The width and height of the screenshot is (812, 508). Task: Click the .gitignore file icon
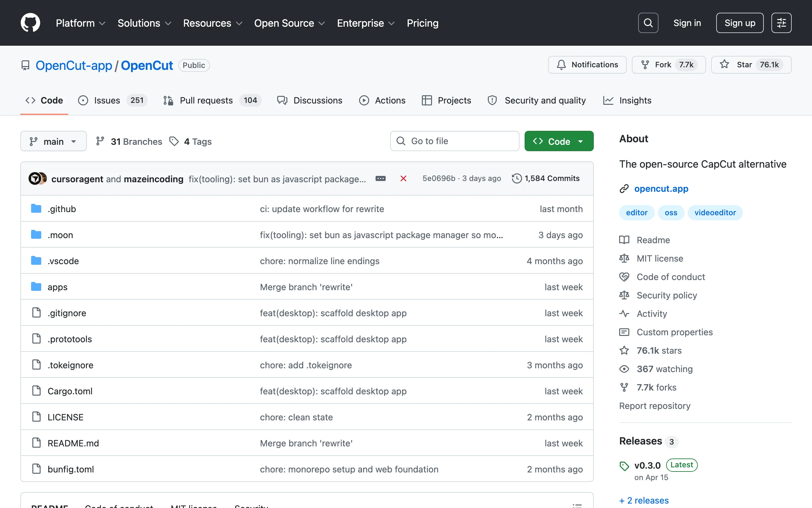pyautogui.click(x=36, y=313)
